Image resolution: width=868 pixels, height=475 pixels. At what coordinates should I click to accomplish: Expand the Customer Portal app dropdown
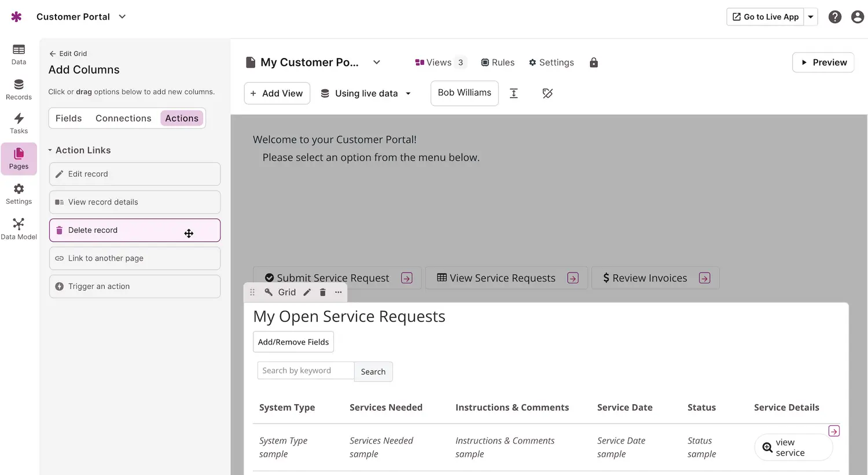click(x=122, y=17)
